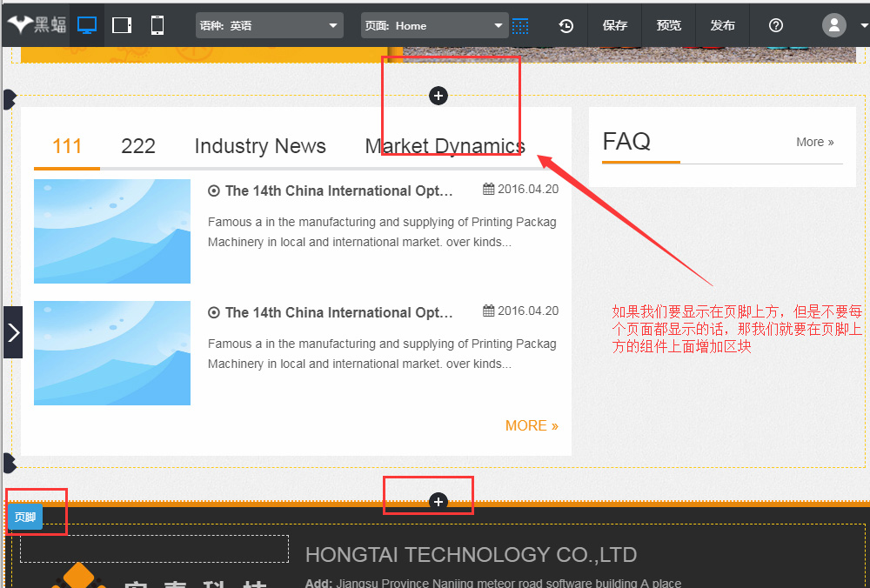The width and height of the screenshot is (870, 588).
Task: Switch to mobile phone preview
Action: pyautogui.click(x=157, y=25)
